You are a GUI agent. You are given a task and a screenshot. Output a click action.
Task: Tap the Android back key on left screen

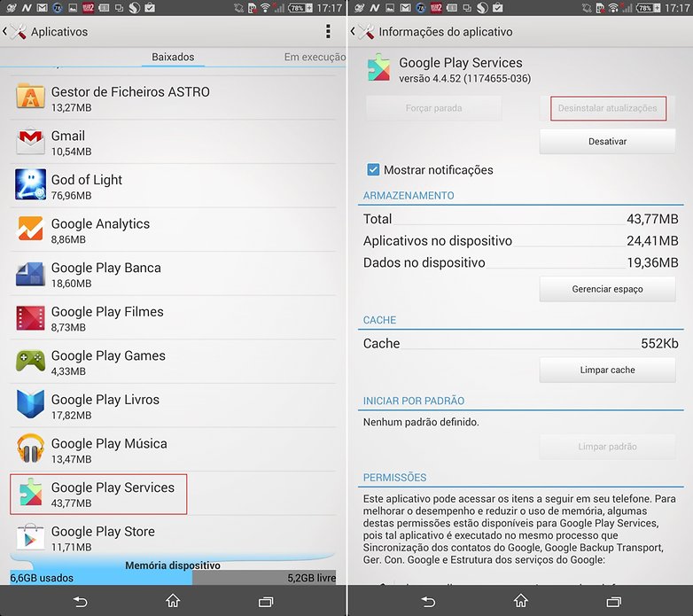[80, 602]
